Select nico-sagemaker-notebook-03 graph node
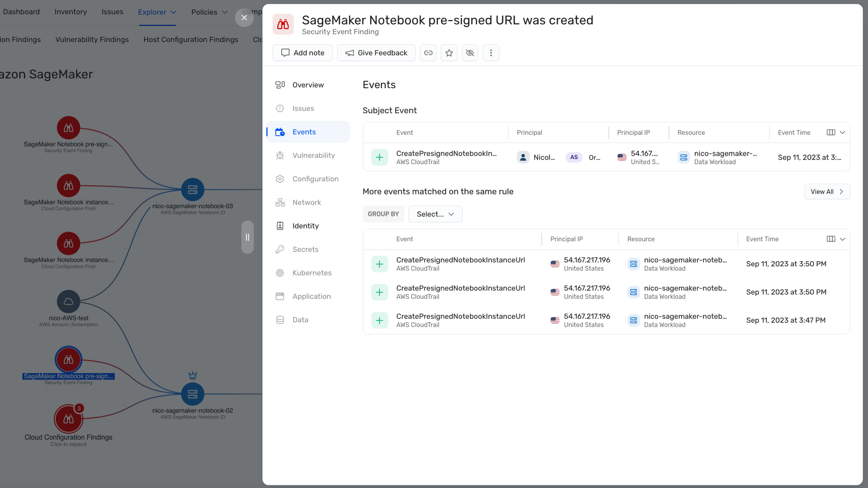868x488 pixels. click(193, 190)
